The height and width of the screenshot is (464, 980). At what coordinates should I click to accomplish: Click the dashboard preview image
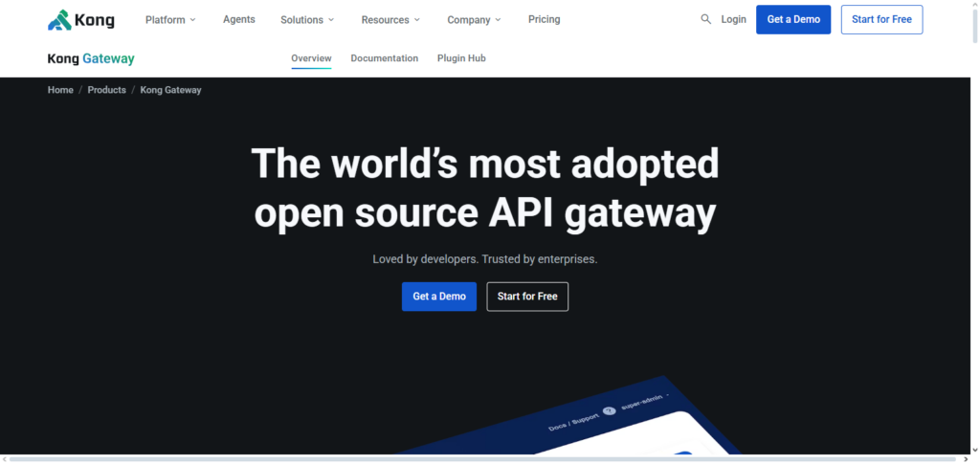(x=568, y=415)
